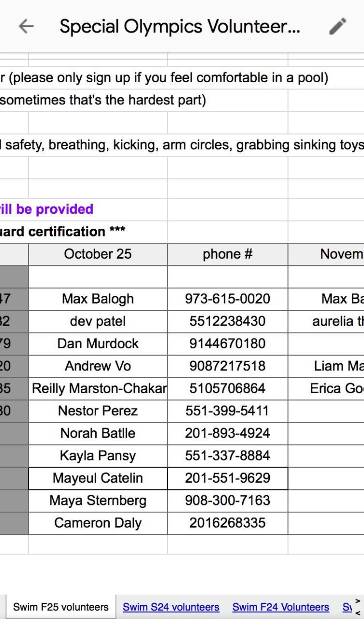Select the Mayeul Catelin cell
The image size is (364, 619).
98,478
